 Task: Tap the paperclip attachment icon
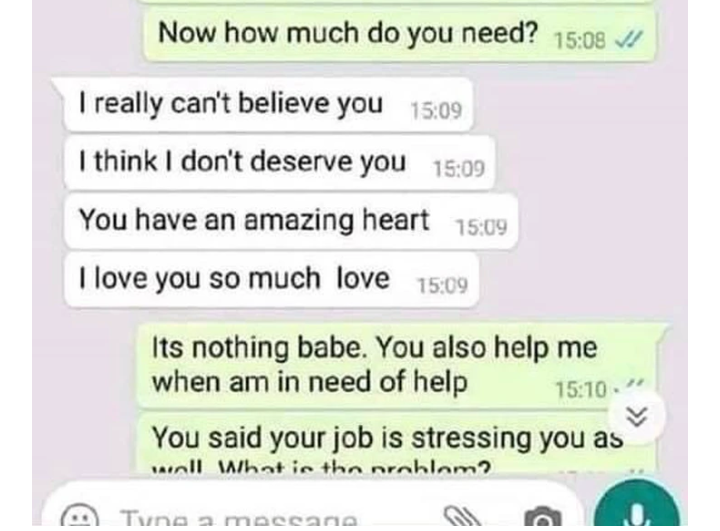[463, 516]
